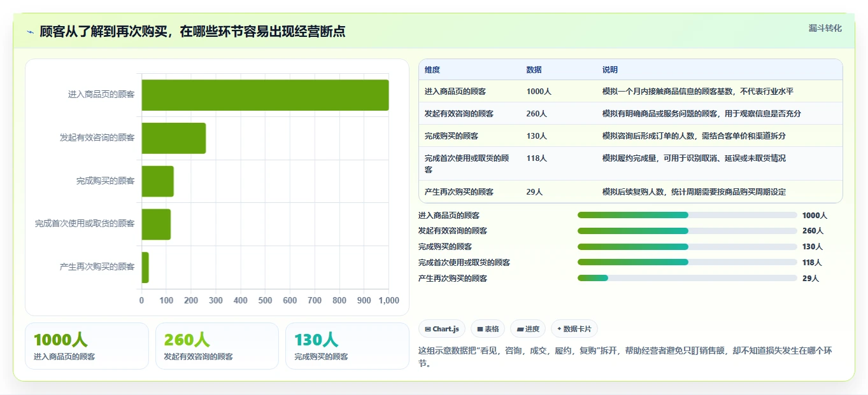Click the 1000人 progress bar for 进入商品页的顾客
The height and width of the screenshot is (395, 868).
point(687,215)
